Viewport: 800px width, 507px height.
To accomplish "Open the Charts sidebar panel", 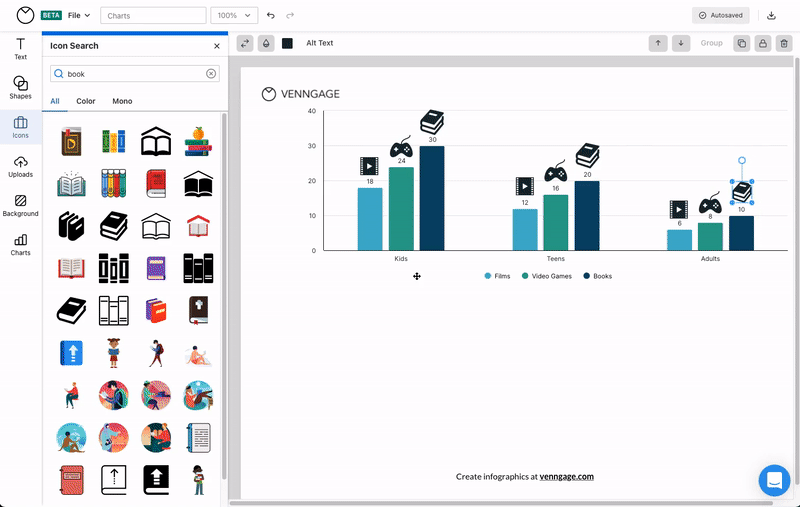I will 20,245.
